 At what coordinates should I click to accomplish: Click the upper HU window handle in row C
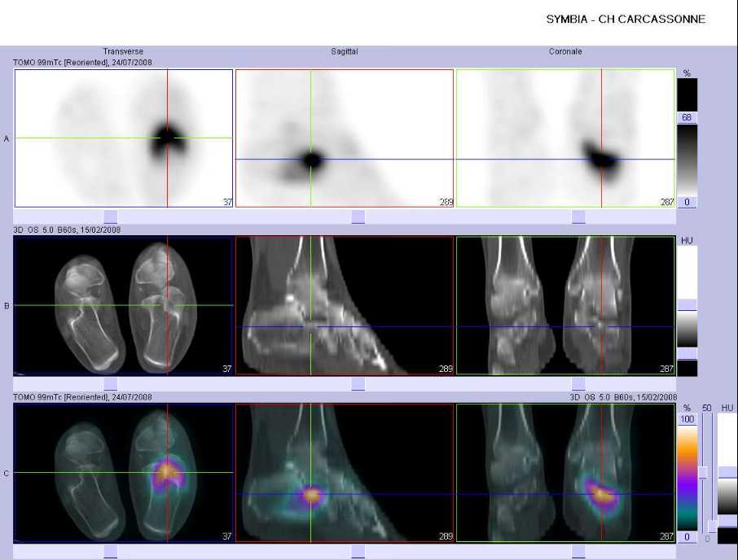[x=727, y=472]
